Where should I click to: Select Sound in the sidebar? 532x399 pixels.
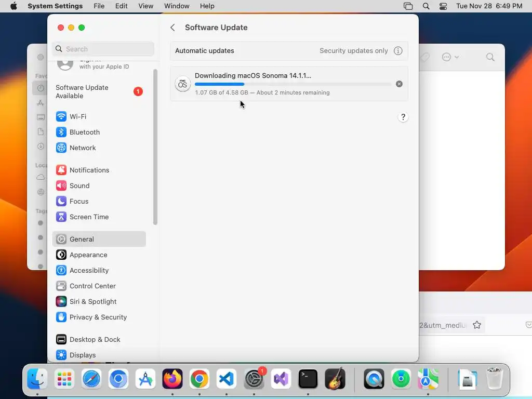(x=99, y=185)
